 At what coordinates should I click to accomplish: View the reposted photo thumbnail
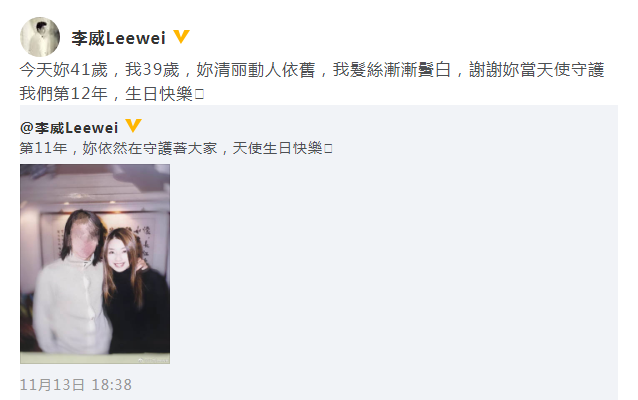pyautogui.click(x=95, y=264)
